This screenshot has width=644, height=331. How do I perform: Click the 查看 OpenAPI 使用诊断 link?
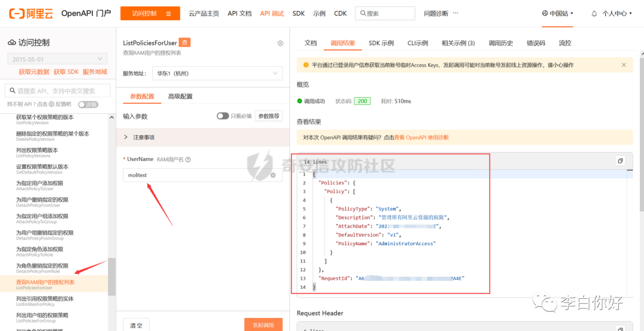[x=422, y=138]
